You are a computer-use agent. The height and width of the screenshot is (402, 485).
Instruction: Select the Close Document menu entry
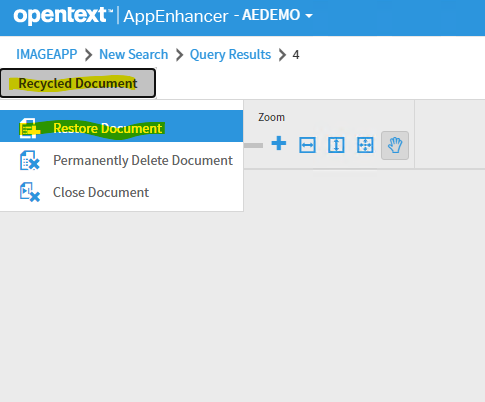[121, 192]
